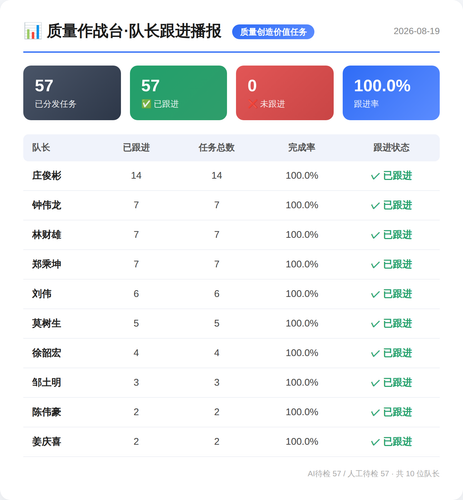
Task: Click the check mark in 徐韶宏's status
Action: tap(375, 354)
